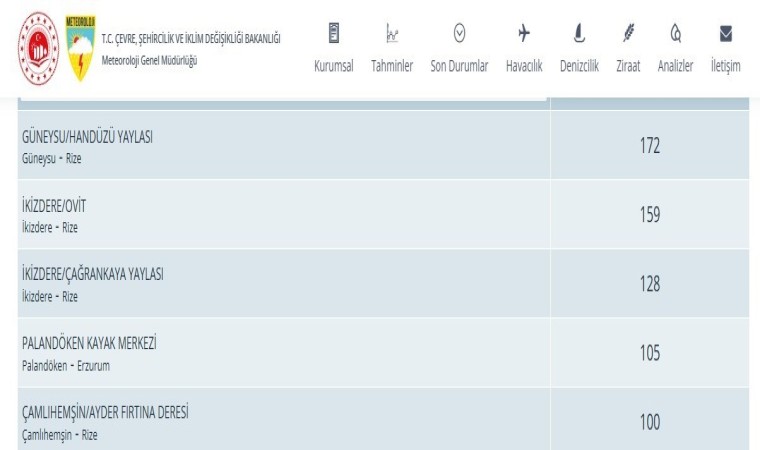Select the Havacılık airplane icon
Image resolution: width=760 pixels, height=450 pixels.
523,34
